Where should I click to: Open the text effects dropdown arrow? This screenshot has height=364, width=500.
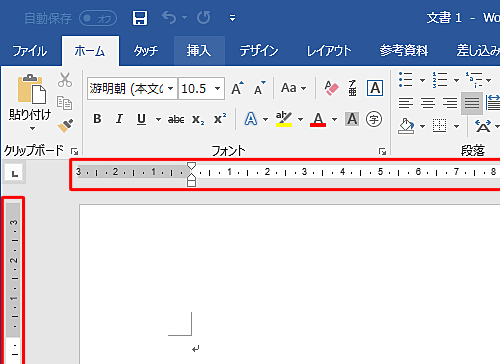pos(265,119)
